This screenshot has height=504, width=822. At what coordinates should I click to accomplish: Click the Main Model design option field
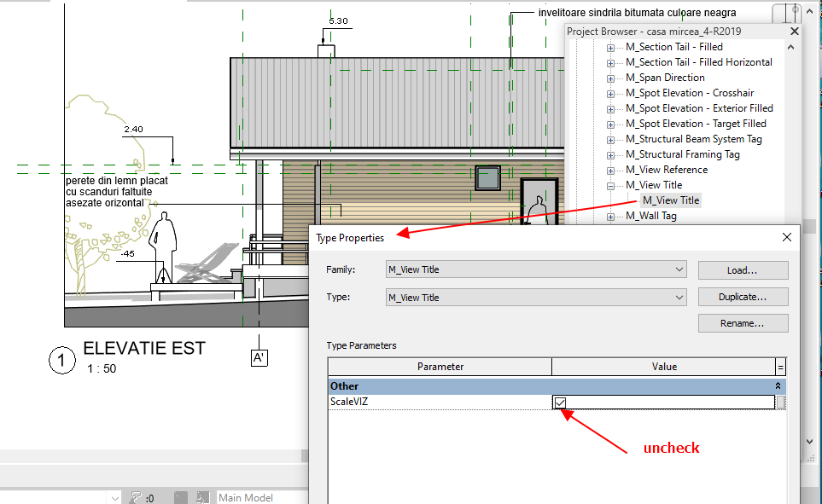[262, 498]
